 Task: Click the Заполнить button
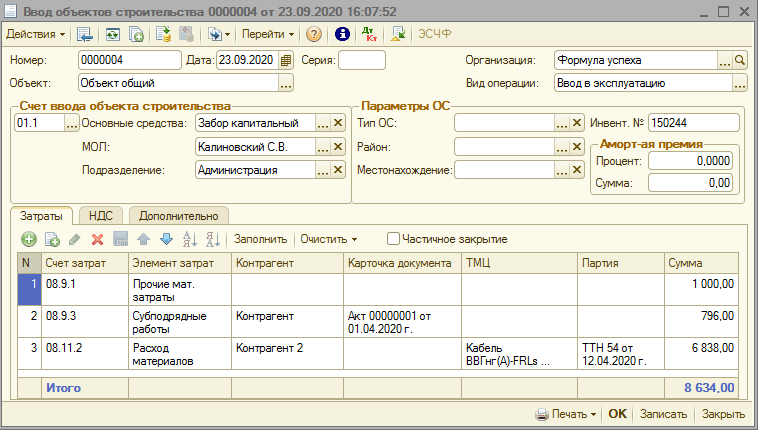pyautogui.click(x=261, y=239)
